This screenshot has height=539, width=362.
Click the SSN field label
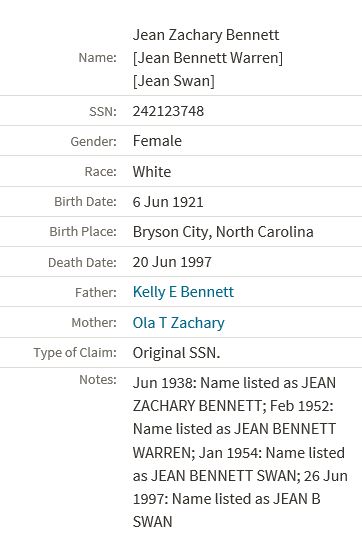coord(103,111)
